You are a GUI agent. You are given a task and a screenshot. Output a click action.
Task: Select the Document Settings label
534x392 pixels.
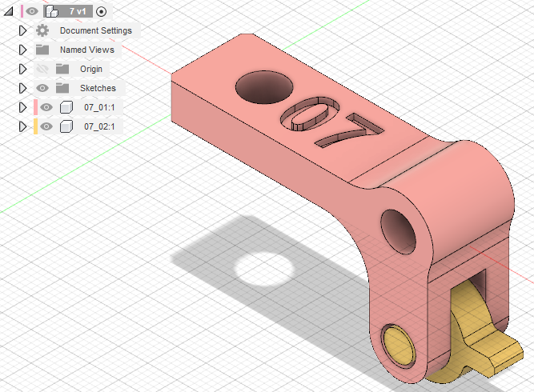[x=96, y=30]
